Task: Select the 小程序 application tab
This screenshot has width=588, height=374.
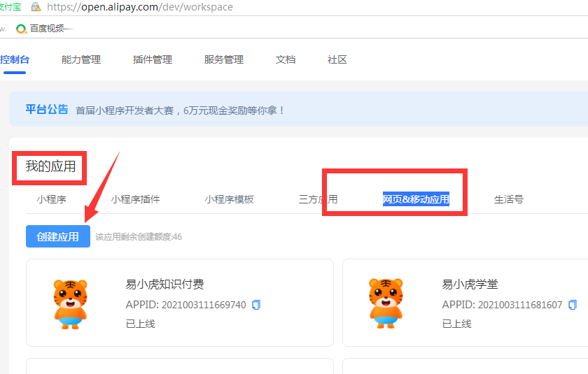Action: pyautogui.click(x=51, y=199)
